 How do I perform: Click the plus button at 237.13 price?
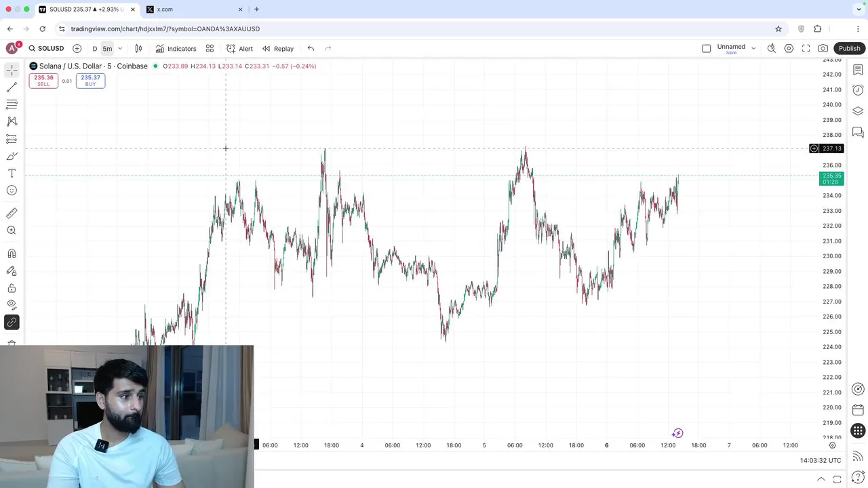814,148
